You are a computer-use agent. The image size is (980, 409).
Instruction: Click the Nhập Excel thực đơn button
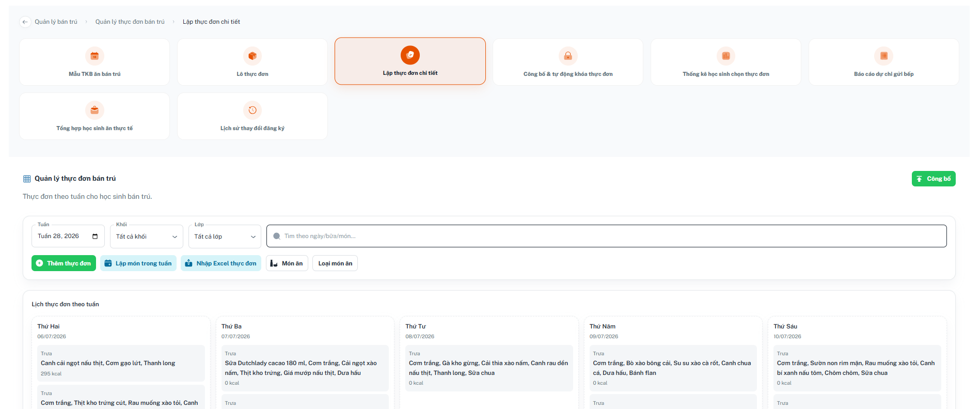tap(221, 263)
